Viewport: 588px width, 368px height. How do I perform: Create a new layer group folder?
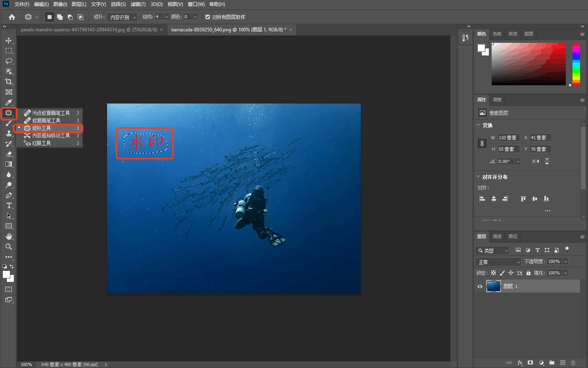tap(552, 363)
